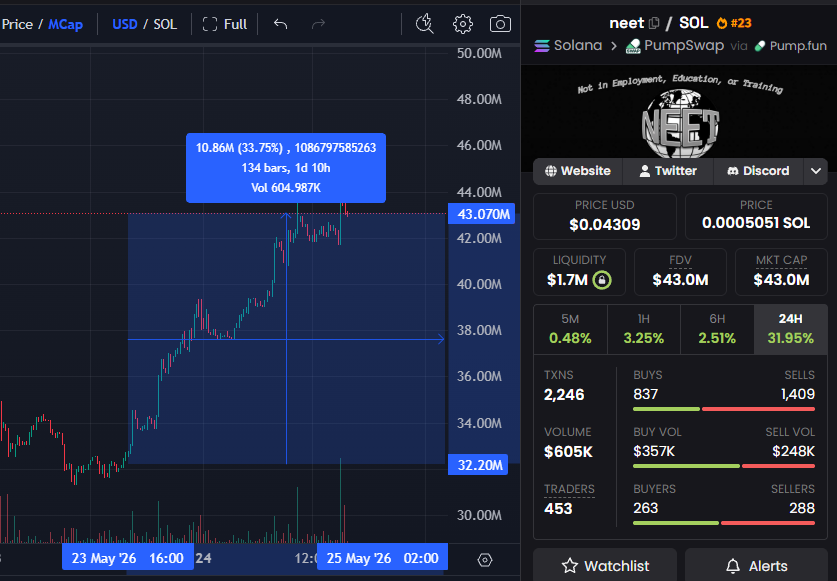
Task: Click the 25 May '26 02:00 time label
Action: point(382,559)
